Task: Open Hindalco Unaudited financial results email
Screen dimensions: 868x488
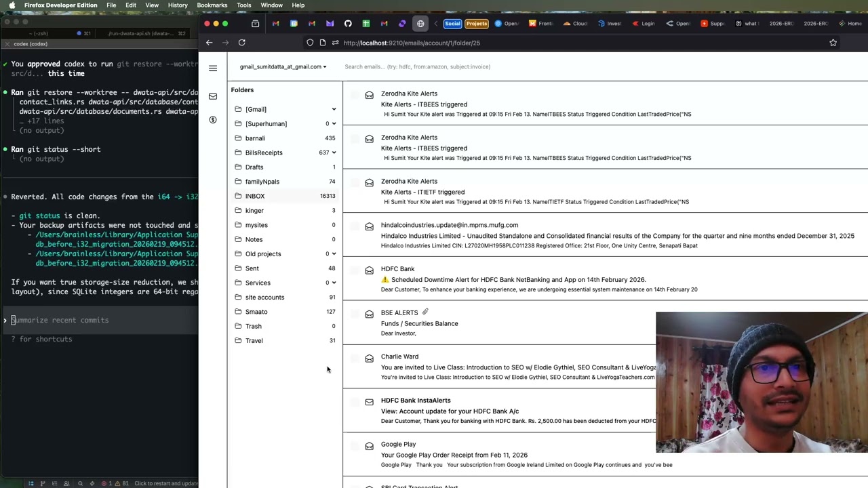Action: pos(617,236)
